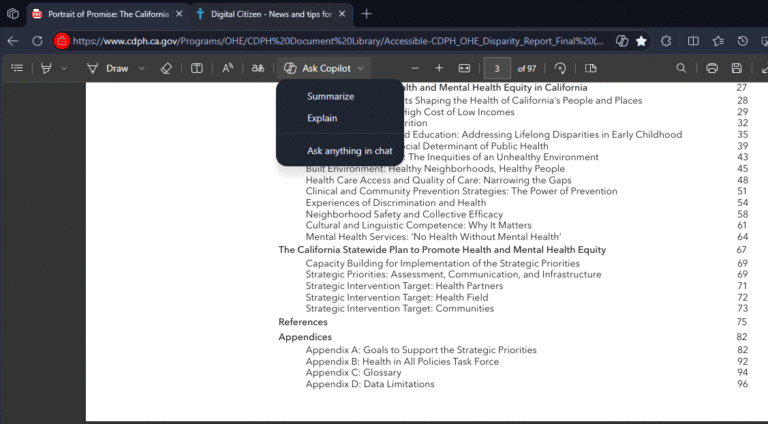View site info via the red lock icon
The width and height of the screenshot is (768, 424).
(62, 41)
